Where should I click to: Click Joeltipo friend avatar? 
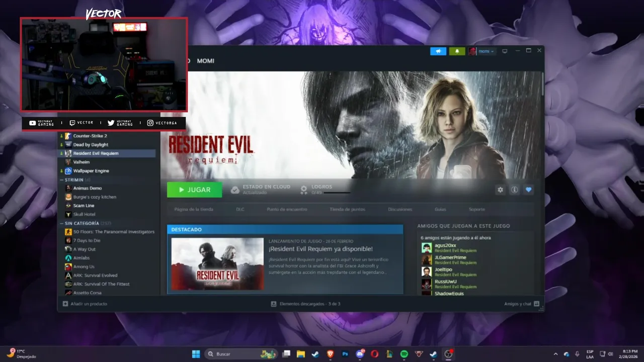(x=427, y=271)
